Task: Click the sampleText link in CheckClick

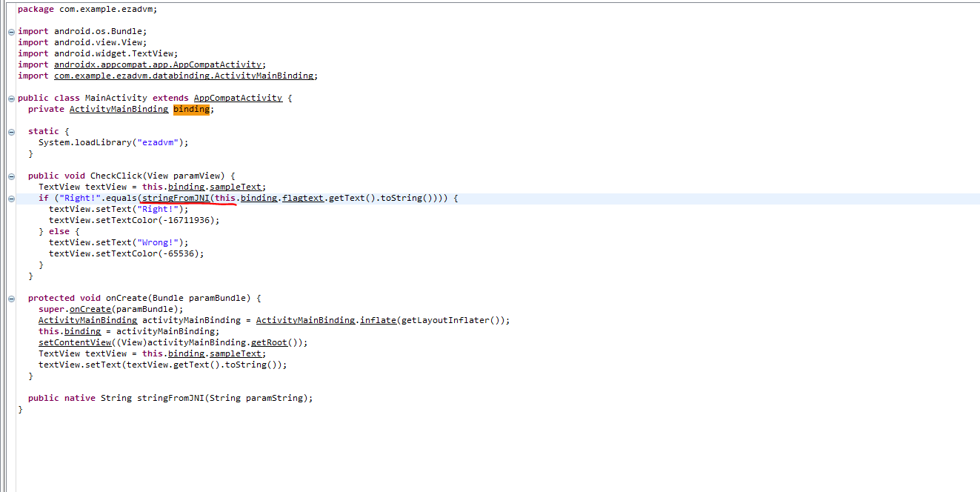Action: pos(236,187)
